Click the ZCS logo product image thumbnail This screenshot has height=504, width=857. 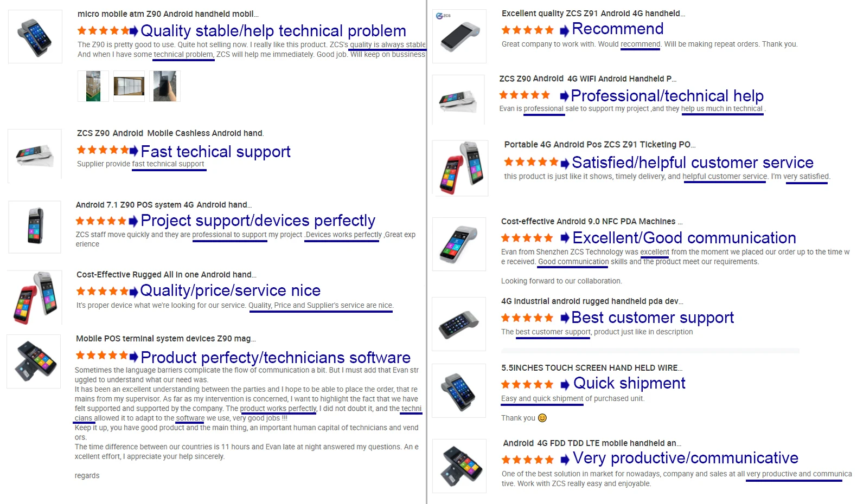click(459, 36)
